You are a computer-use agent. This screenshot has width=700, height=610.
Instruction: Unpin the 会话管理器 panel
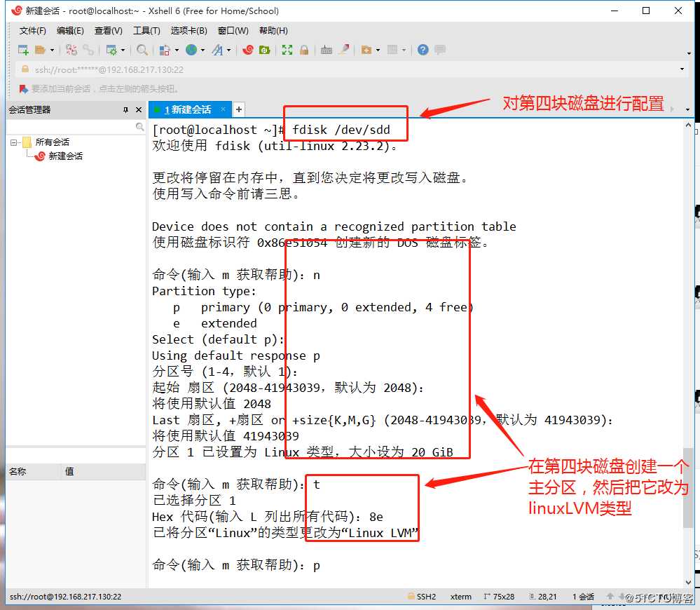pyautogui.click(x=126, y=109)
